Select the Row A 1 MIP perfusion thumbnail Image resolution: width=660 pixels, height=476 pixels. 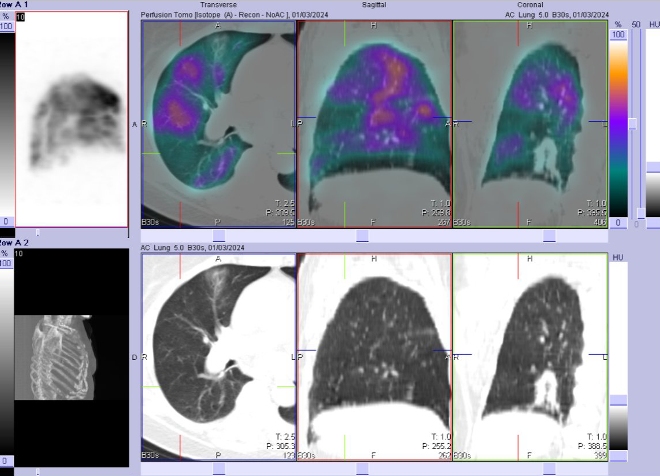pos(72,119)
